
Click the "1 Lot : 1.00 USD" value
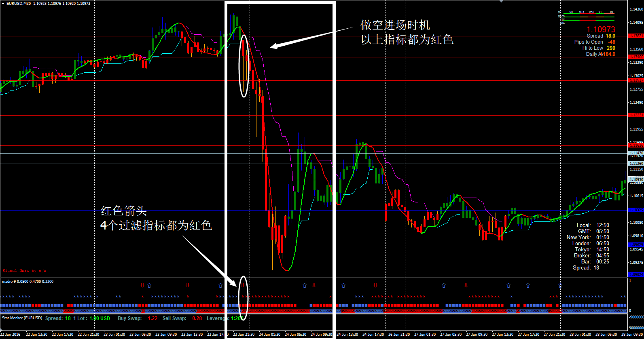coord(92,318)
